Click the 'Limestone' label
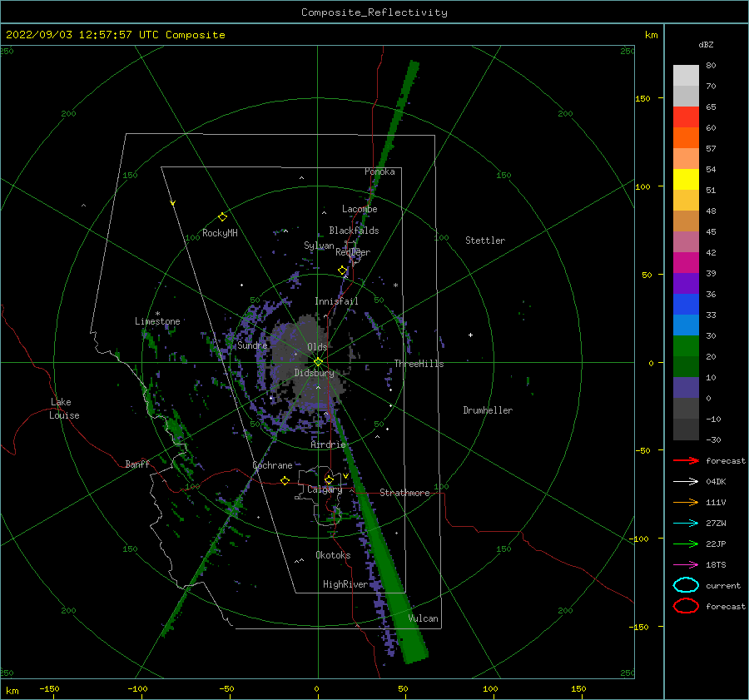Image resolution: width=749 pixels, height=700 pixels. pyautogui.click(x=157, y=321)
